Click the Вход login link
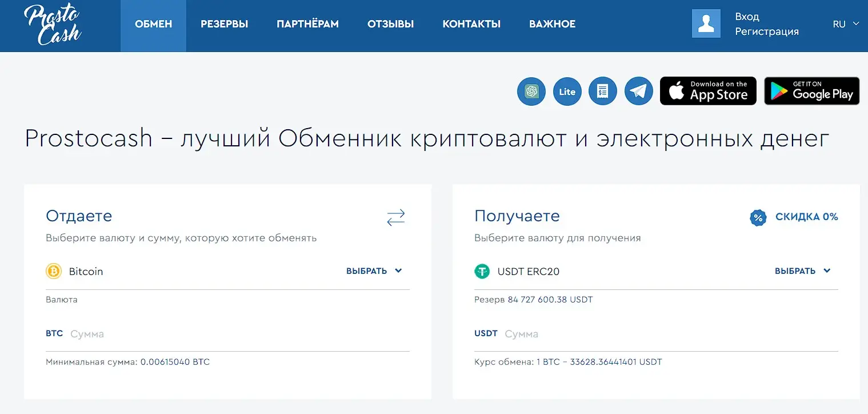The height and width of the screenshot is (414, 868). point(747,17)
